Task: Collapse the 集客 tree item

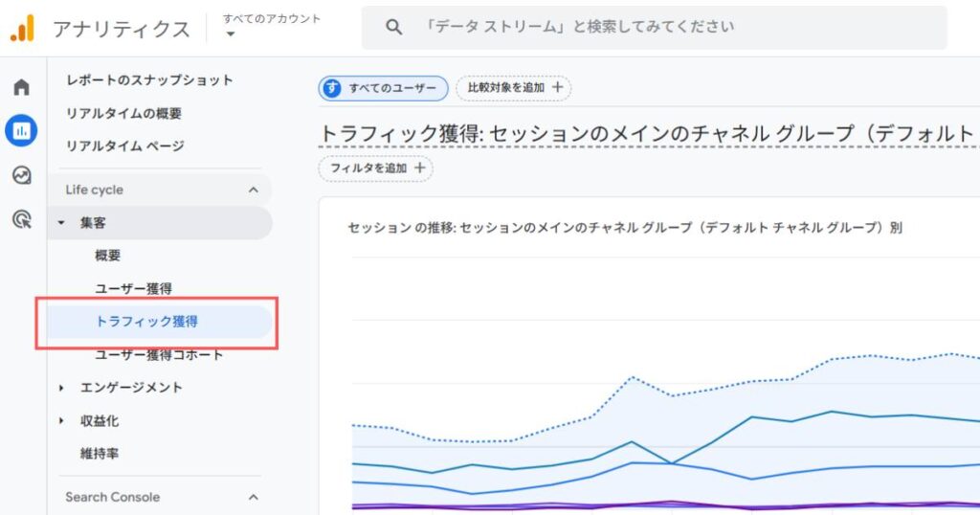Action: 62,223
